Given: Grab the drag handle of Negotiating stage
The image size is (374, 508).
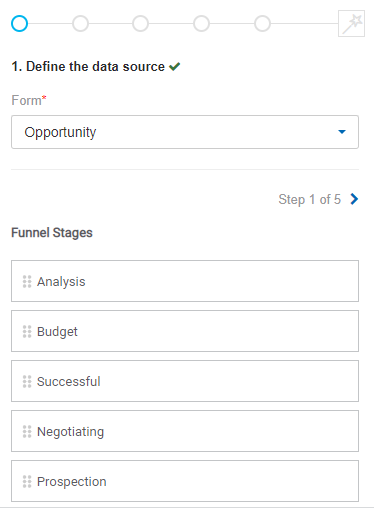Looking at the screenshot, I should point(27,432).
